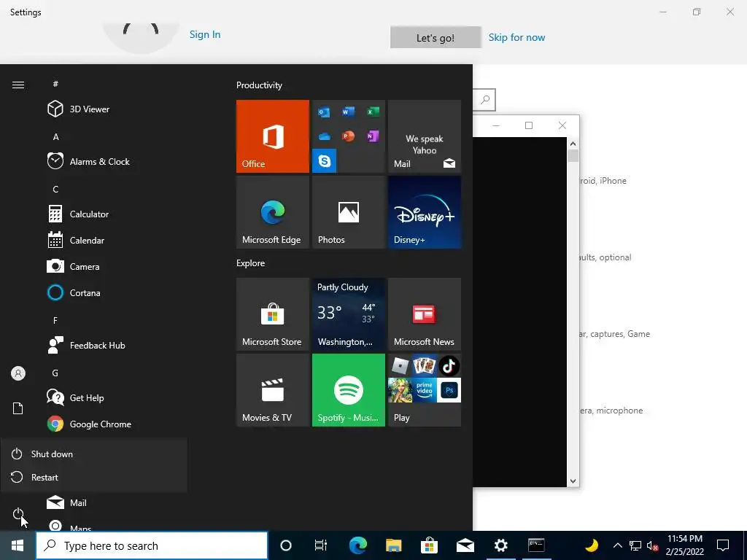This screenshot has width=747, height=560.
Task: Switch to the Command Prompt taskbar icon
Action: (x=536, y=545)
